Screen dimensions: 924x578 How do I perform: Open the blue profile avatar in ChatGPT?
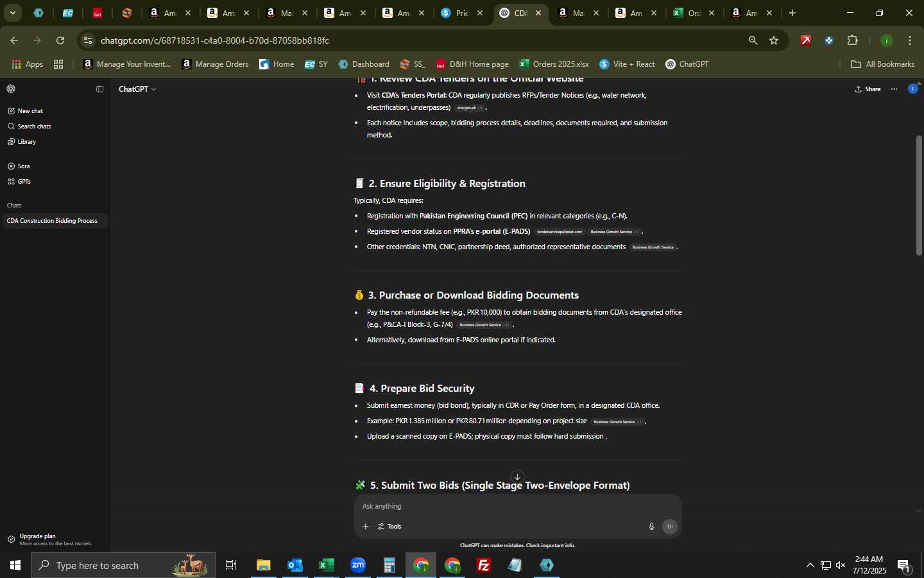pyautogui.click(x=912, y=89)
